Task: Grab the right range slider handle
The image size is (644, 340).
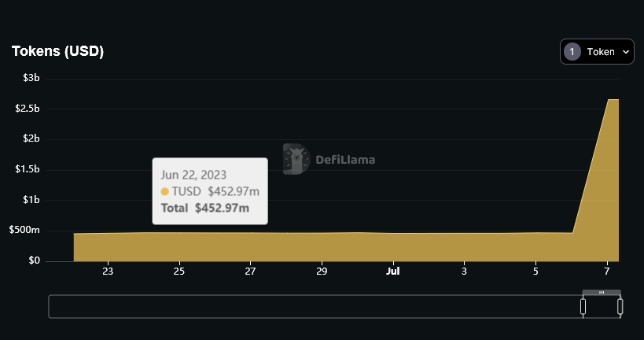Action: point(620,306)
